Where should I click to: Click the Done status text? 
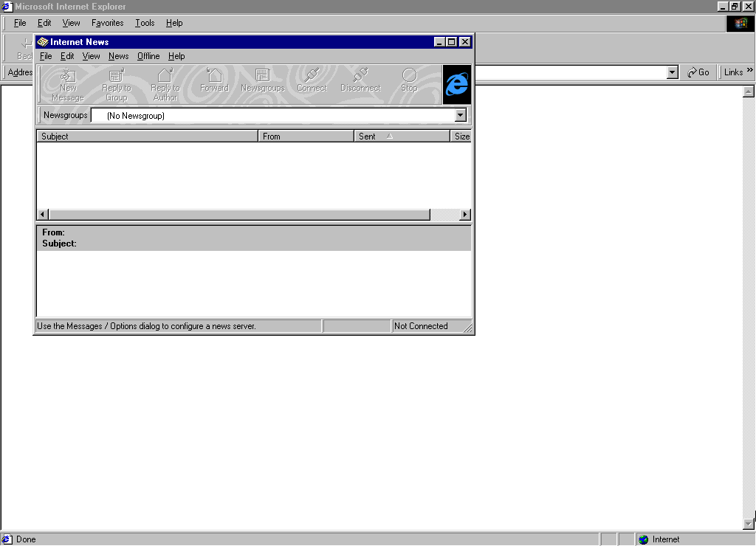pyautogui.click(x=26, y=539)
